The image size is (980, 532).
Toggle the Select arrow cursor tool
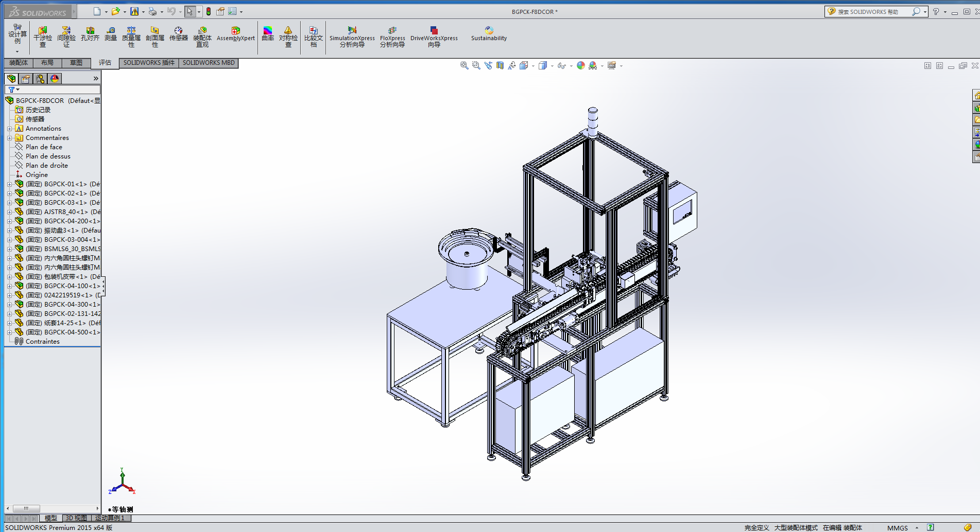[190, 11]
